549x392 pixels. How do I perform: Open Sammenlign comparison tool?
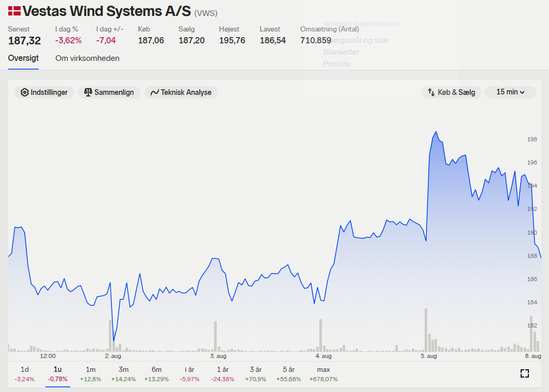(109, 92)
